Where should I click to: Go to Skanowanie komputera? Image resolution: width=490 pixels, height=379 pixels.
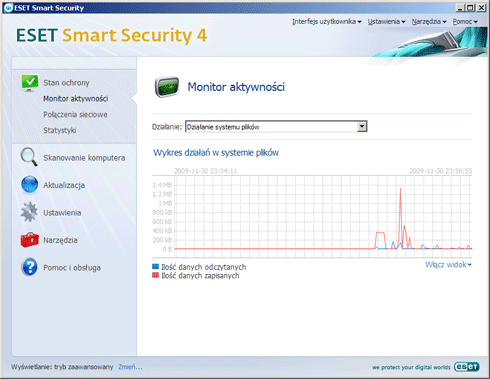[84, 158]
